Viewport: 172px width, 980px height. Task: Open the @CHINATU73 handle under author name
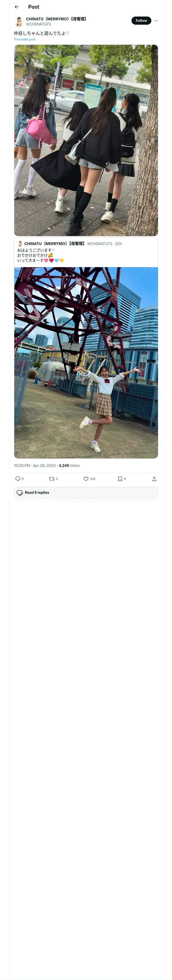[x=38, y=24]
